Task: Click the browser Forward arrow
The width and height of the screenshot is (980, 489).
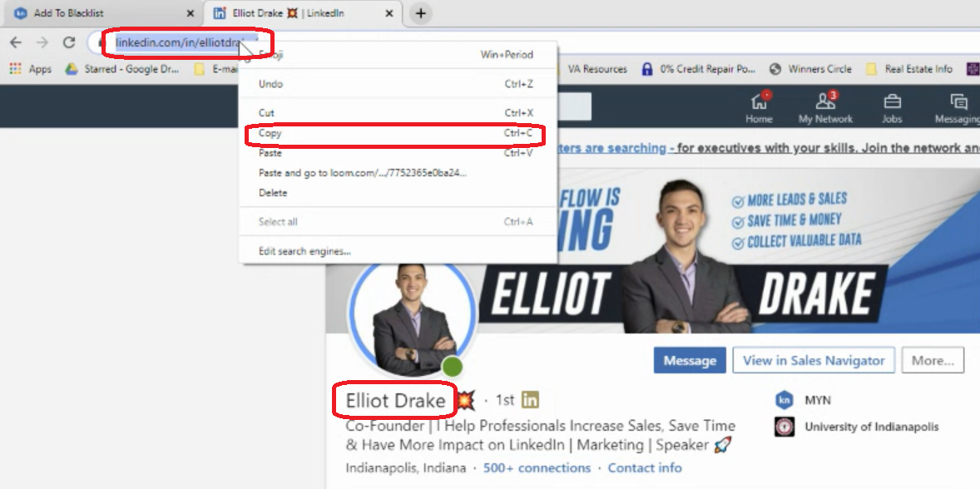Action: pyautogui.click(x=42, y=42)
